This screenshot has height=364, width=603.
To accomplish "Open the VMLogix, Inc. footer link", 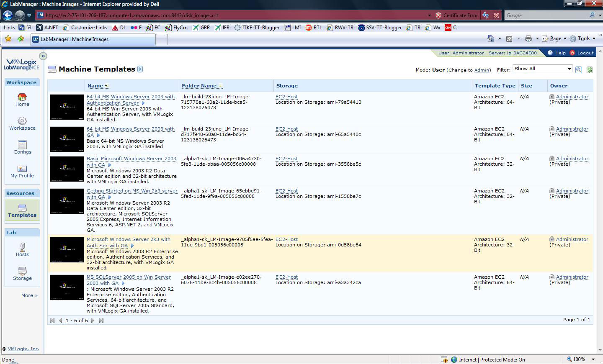I will [23, 349].
